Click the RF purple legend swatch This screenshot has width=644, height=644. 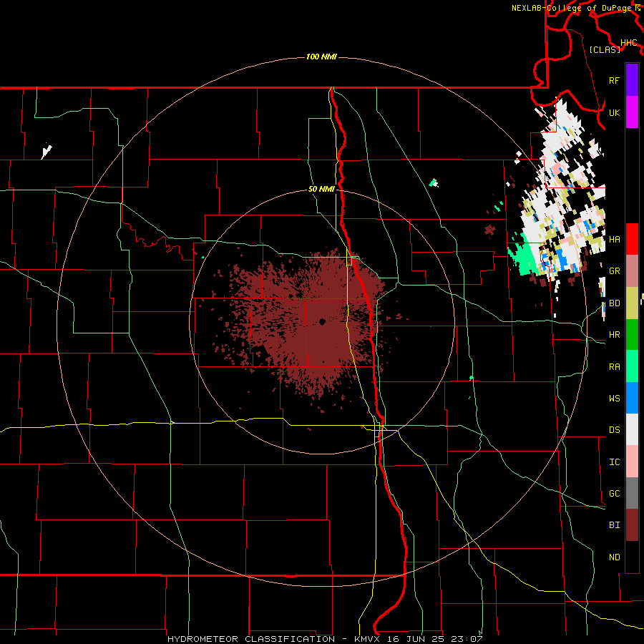[x=632, y=80]
